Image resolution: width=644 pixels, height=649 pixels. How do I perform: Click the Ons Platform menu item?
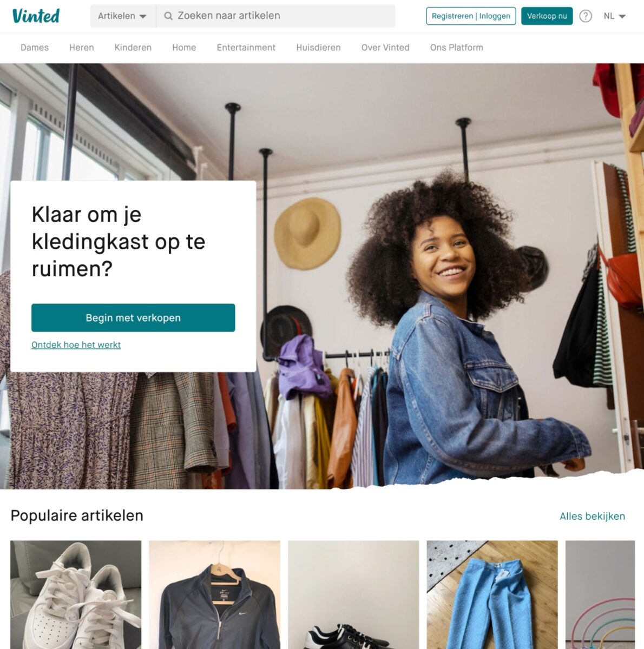tap(457, 48)
